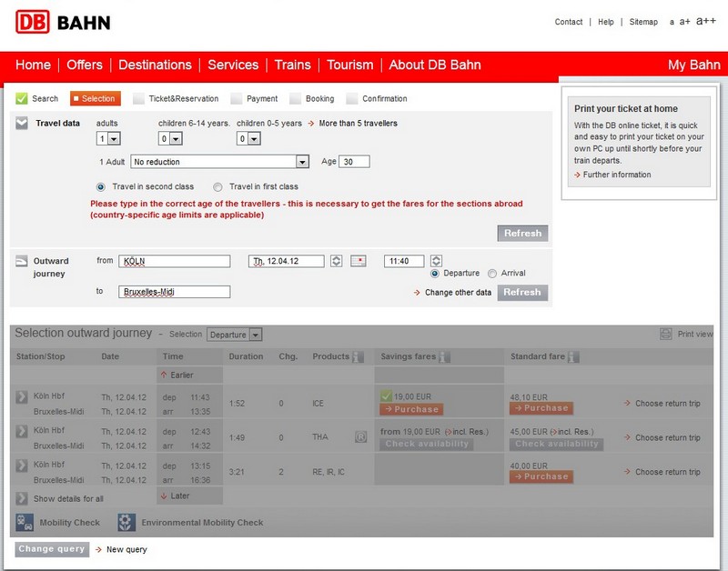Open the Savings fares info icon
Screen dimensions: 728x571
coord(444,356)
